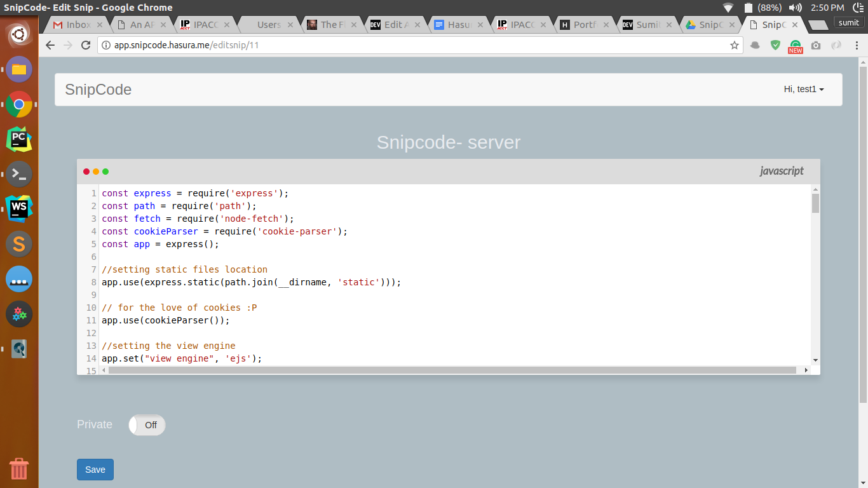Toggle the Private switch
Screen dimensions: 868x488
tap(147, 425)
